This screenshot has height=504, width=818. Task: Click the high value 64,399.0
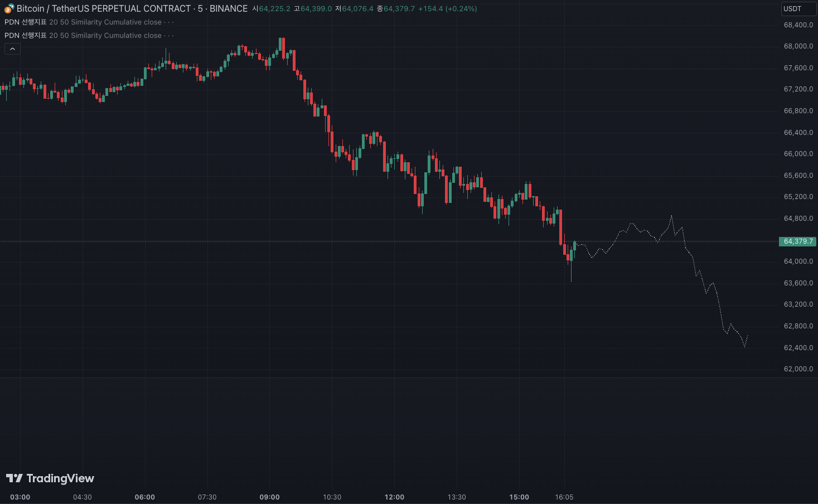tap(316, 9)
